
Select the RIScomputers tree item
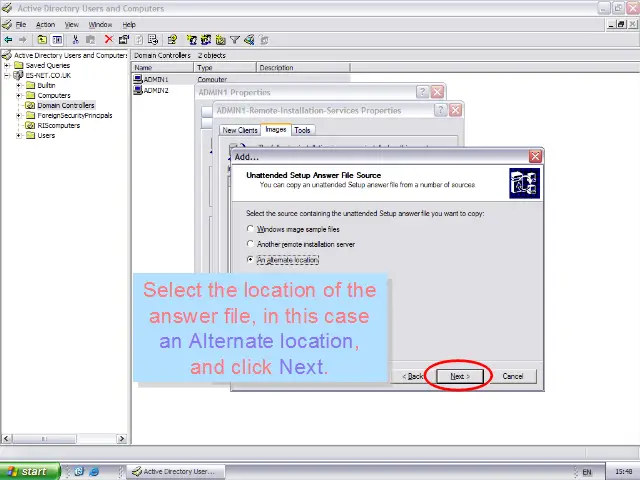coord(58,125)
